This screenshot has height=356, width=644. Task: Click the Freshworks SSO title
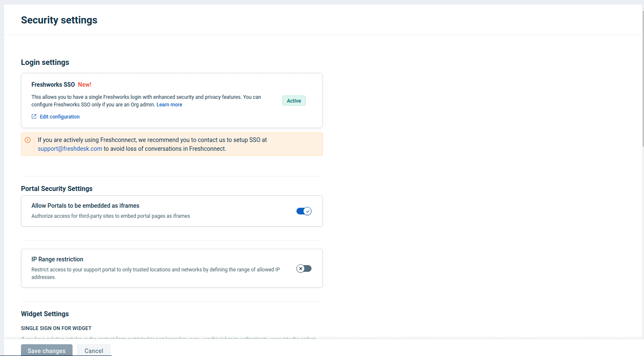53,85
